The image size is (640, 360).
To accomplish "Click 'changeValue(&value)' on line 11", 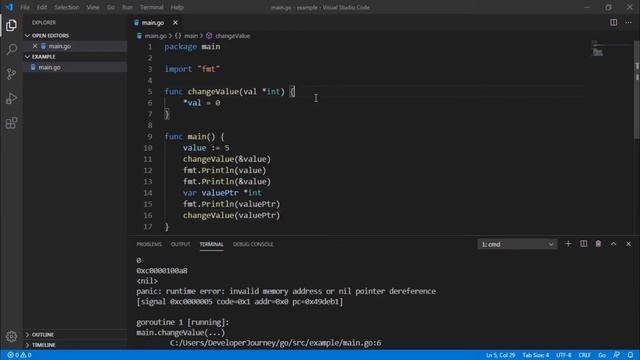I will pos(227,159).
